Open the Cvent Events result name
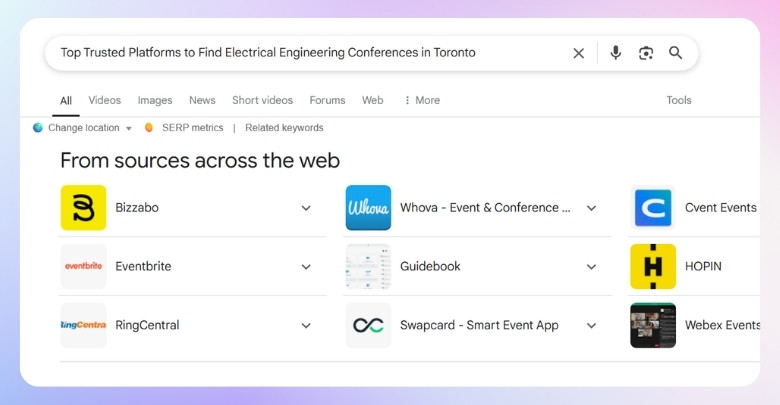This screenshot has width=780, height=405. (721, 207)
